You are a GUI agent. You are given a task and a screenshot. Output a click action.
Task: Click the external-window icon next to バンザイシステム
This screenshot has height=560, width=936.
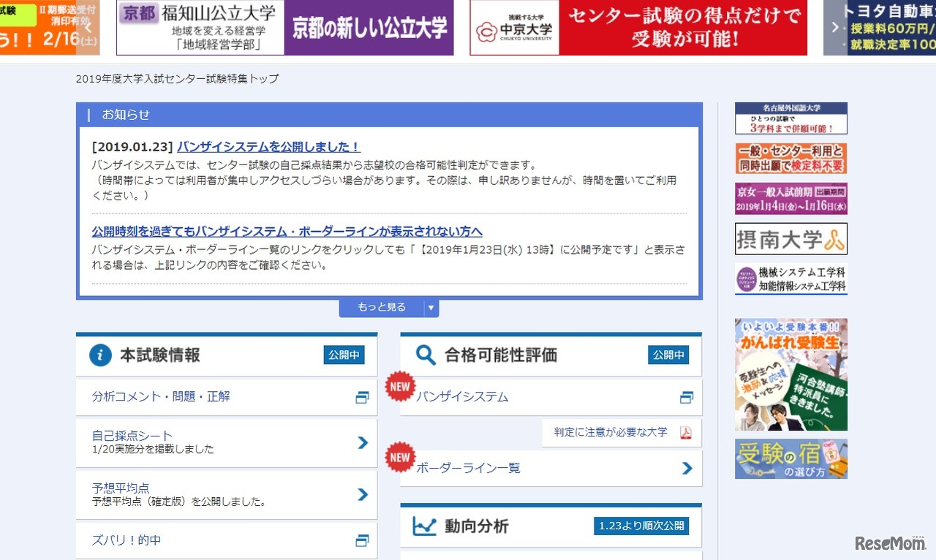pyautogui.click(x=686, y=397)
